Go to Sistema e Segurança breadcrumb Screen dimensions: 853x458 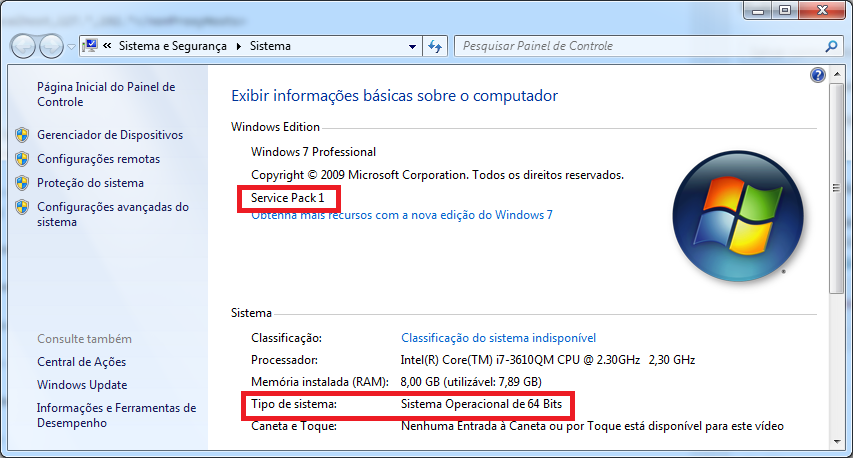172,47
